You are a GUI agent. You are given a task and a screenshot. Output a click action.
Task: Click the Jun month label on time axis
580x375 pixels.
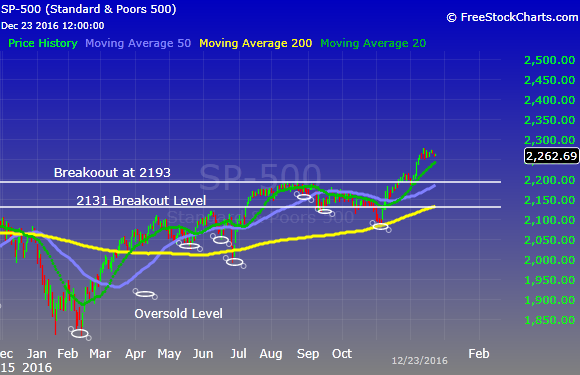coord(203,354)
